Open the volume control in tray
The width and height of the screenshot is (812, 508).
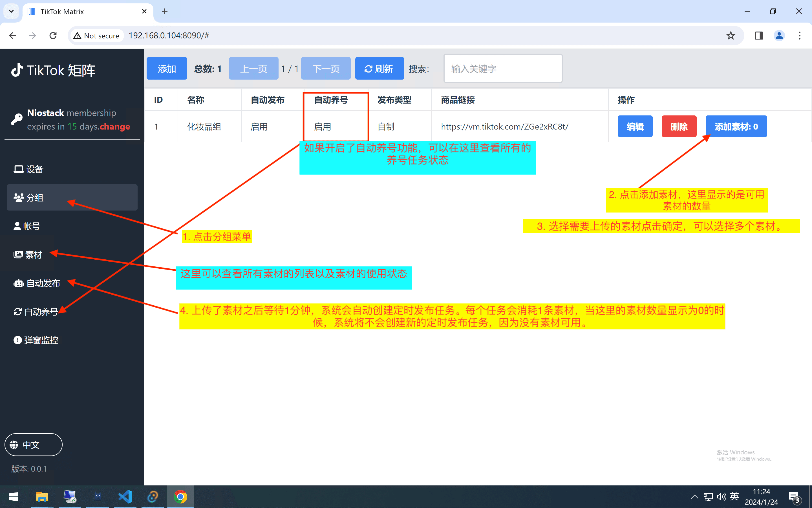click(721, 497)
